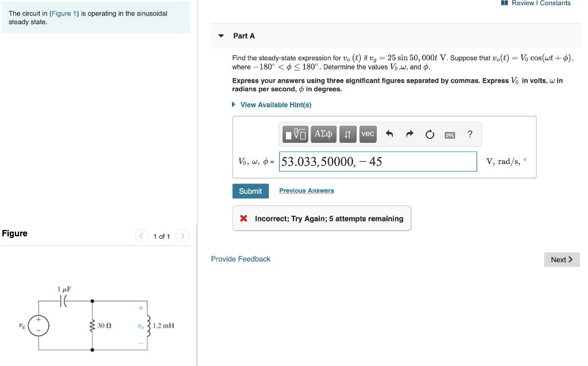
Task: Open the Greek symbols ΑΣΦ palette
Action: [x=323, y=134]
